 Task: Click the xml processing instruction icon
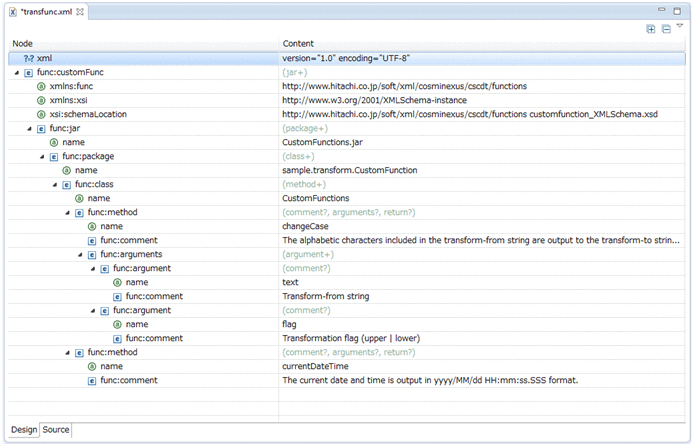[x=29, y=59]
